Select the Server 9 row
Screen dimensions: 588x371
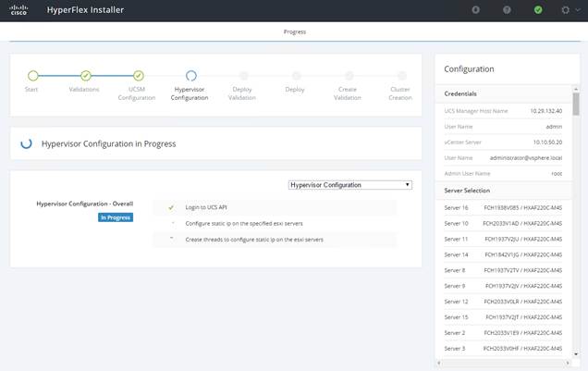pyautogui.click(x=503, y=286)
